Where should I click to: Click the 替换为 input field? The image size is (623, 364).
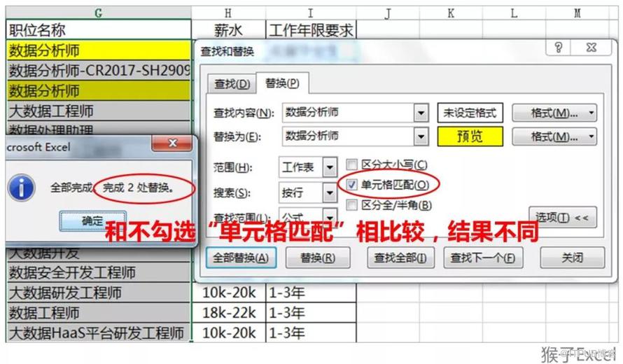(348, 136)
